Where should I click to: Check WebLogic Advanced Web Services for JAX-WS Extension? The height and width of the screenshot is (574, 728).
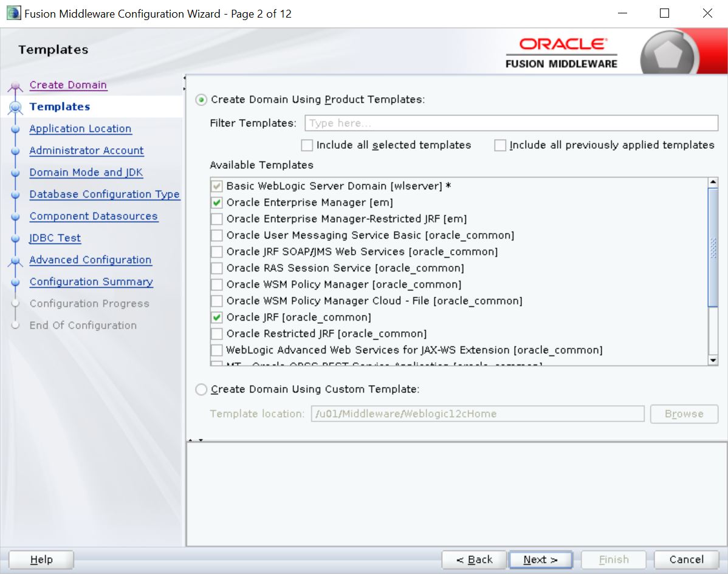[216, 350]
